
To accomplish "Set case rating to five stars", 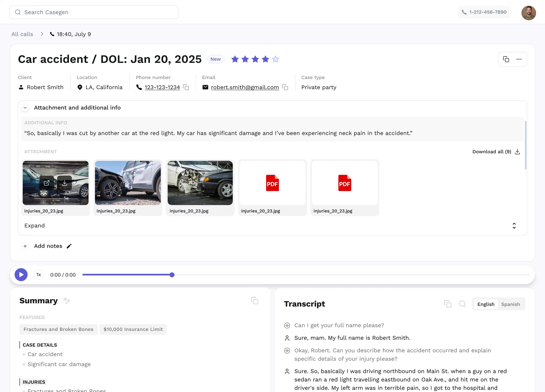I will tap(275, 59).
